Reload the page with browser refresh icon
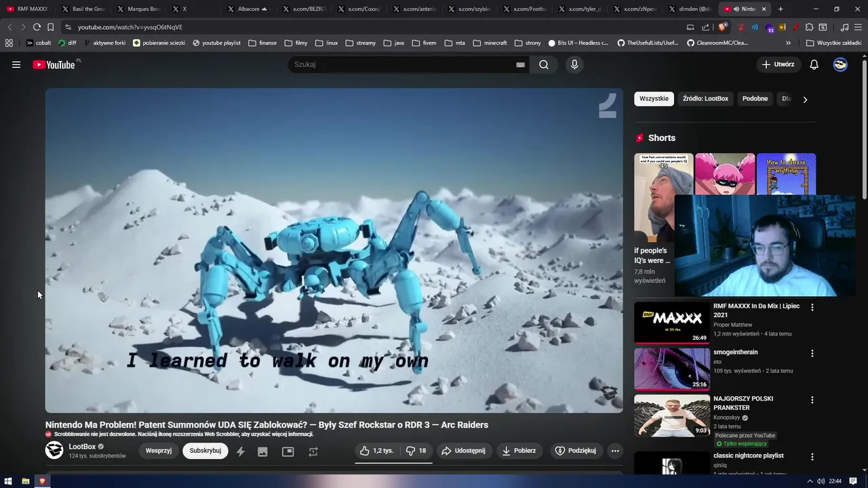 [37, 27]
